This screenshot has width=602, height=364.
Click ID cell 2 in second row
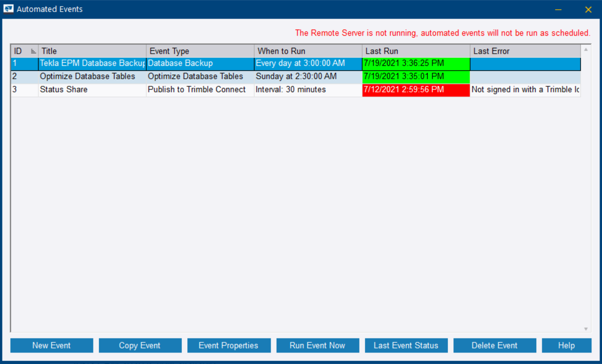click(25, 77)
